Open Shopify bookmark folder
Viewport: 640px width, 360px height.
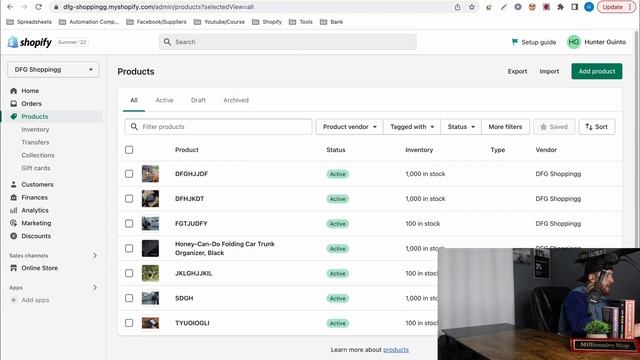coord(267,22)
